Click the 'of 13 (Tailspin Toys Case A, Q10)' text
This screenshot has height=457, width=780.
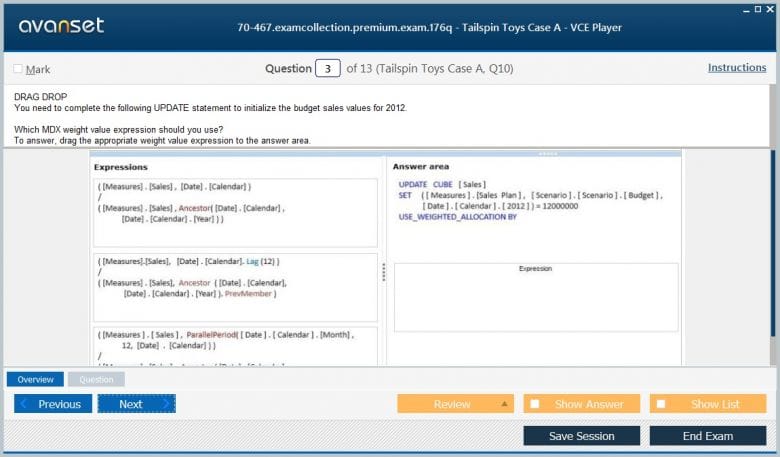430,69
